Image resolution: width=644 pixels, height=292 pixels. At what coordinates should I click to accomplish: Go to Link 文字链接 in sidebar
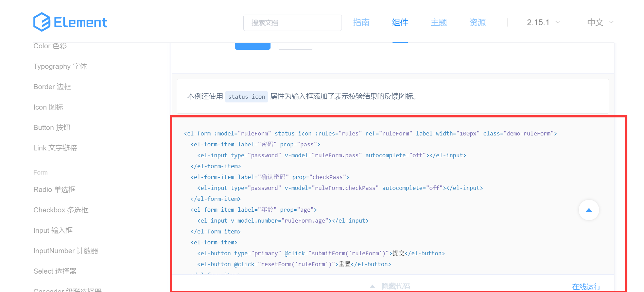pos(55,148)
